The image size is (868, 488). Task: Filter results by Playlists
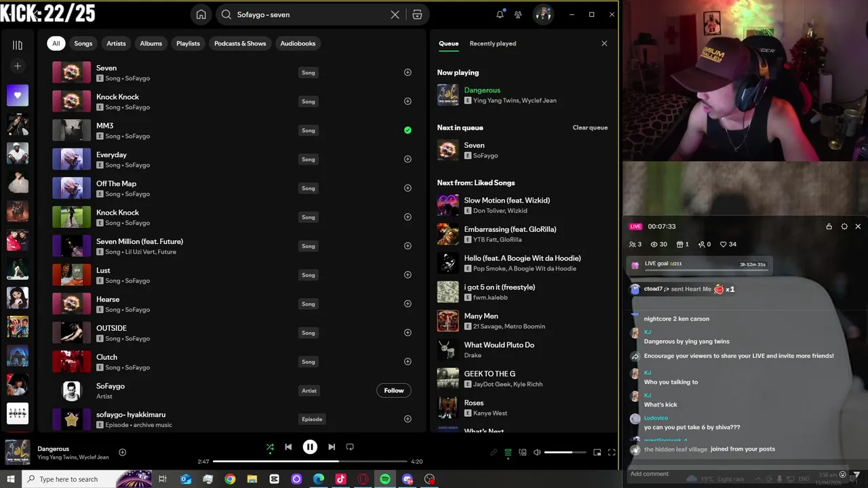[x=188, y=43]
